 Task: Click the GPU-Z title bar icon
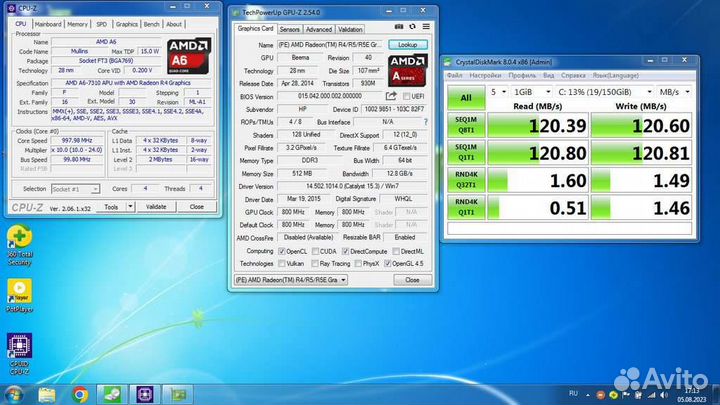[x=236, y=13]
